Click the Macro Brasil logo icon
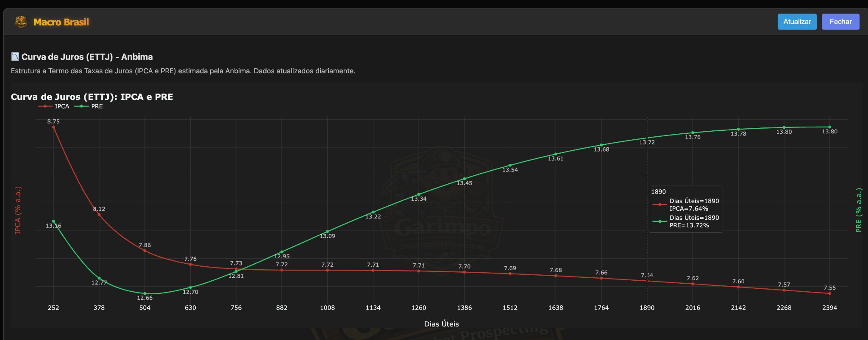The width and height of the screenshot is (868, 340). 21,22
